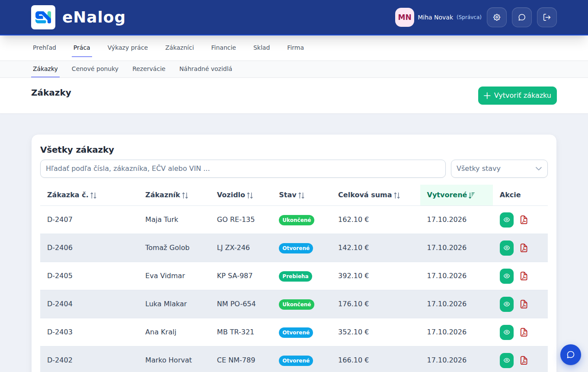Download PDF for order D-2404
The width and height of the screenshot is (588, 372).
click(524, 304)
